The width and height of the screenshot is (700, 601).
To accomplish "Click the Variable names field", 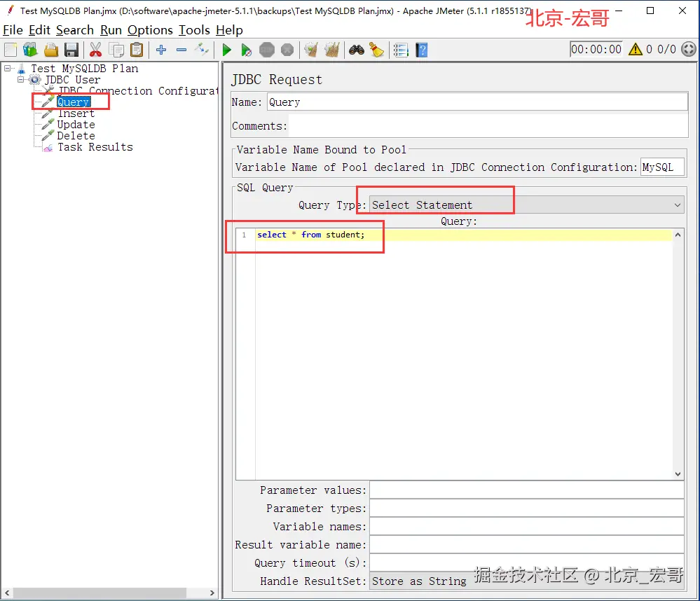I will (x=527, y=527).
